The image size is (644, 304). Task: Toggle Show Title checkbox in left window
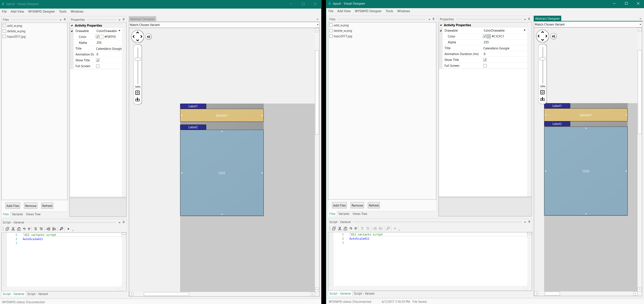(98, 60)
